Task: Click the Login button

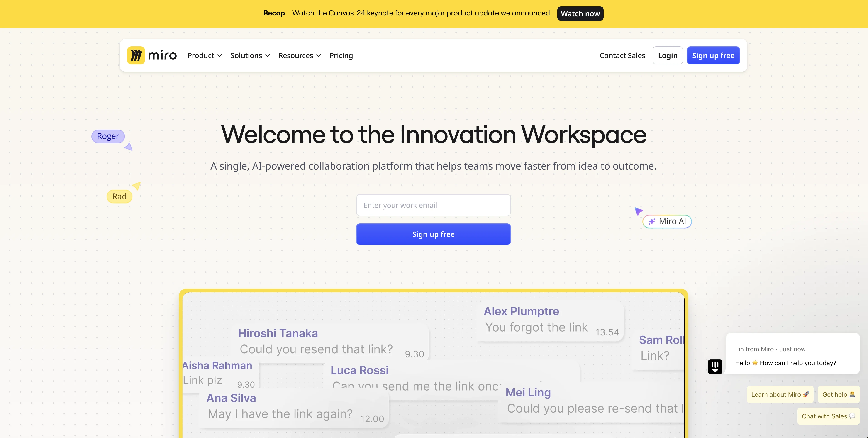Action: click(667, 55)
